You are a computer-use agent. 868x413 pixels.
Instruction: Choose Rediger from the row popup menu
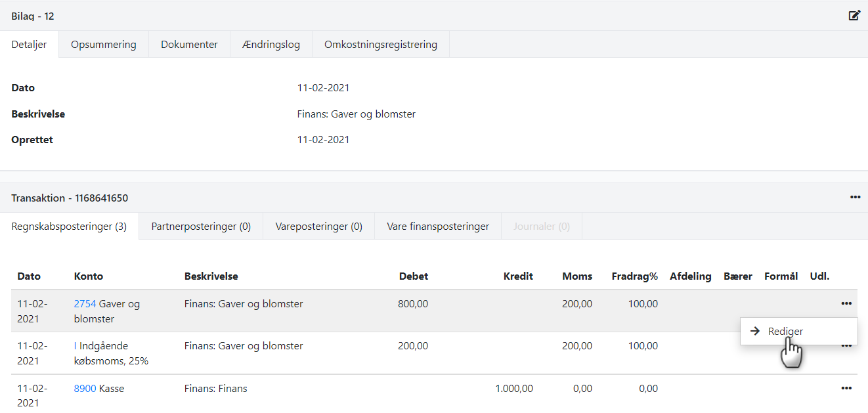tap(785, 332)
